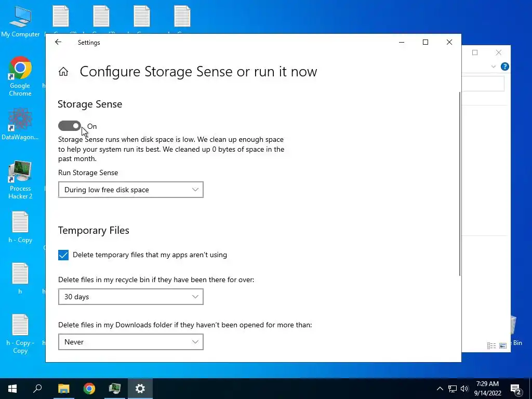Open the notification center icon

(x=516, y=389)
